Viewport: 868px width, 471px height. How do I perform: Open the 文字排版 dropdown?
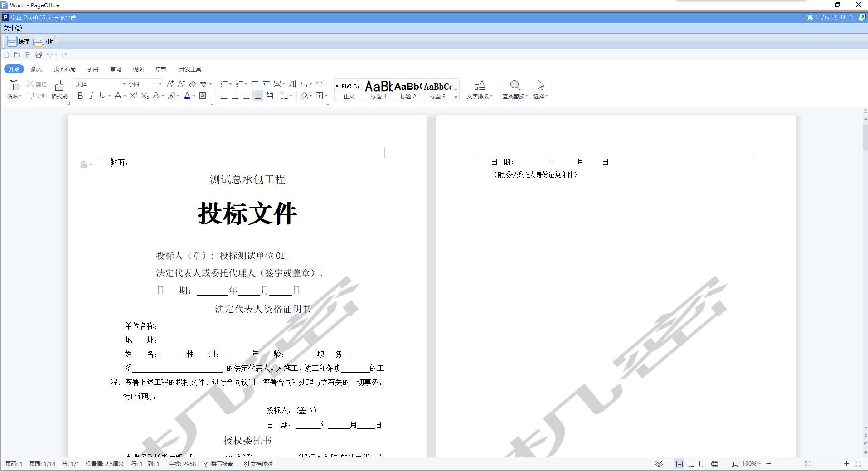[x=480, y=90]
